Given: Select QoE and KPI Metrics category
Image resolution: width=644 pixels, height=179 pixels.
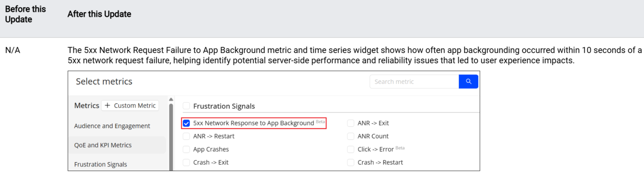Looking at the screenshot, I should [x=103, y=145].
